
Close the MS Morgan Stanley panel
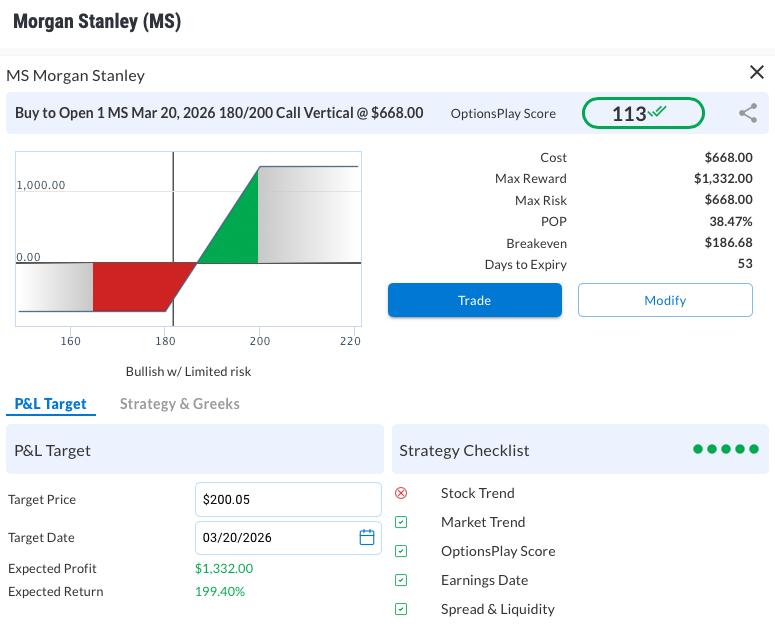(757, 72)
